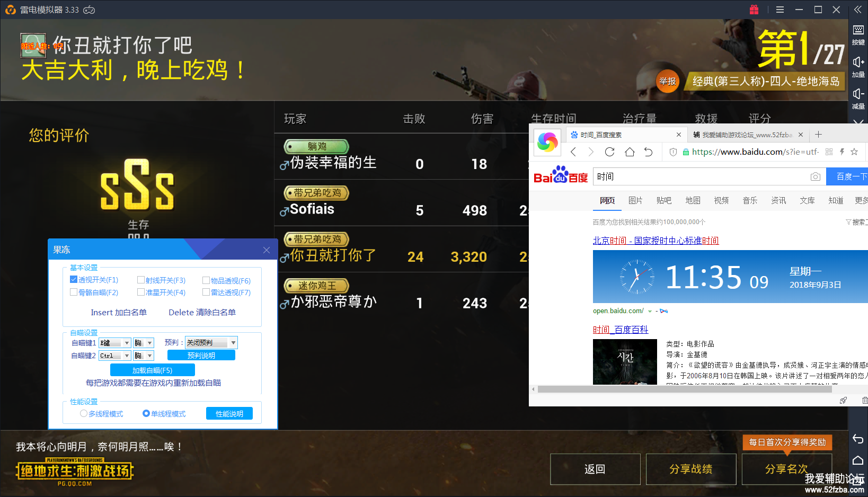
Task: Open the 自瞄键2 Ctrl key dropdown
Action: click(127, 356)
